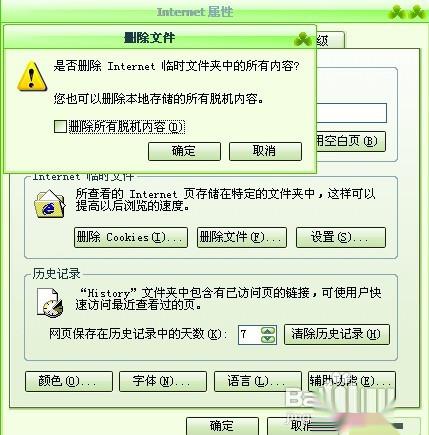The width and height of the screenshot is (429, 435).
Task: Open 辅助功能 button
Action: 352,381
